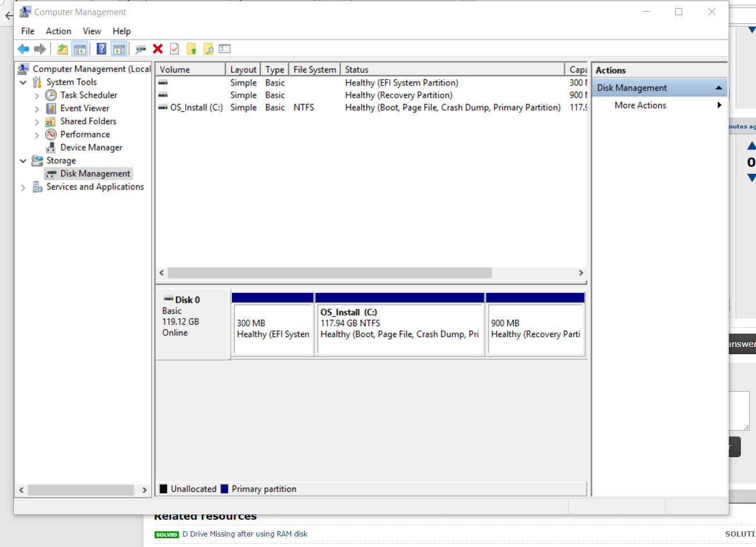Viewport: 756px width, 547px height.
Task: Sort by the Status column header
Action: (x=452, y=70)
